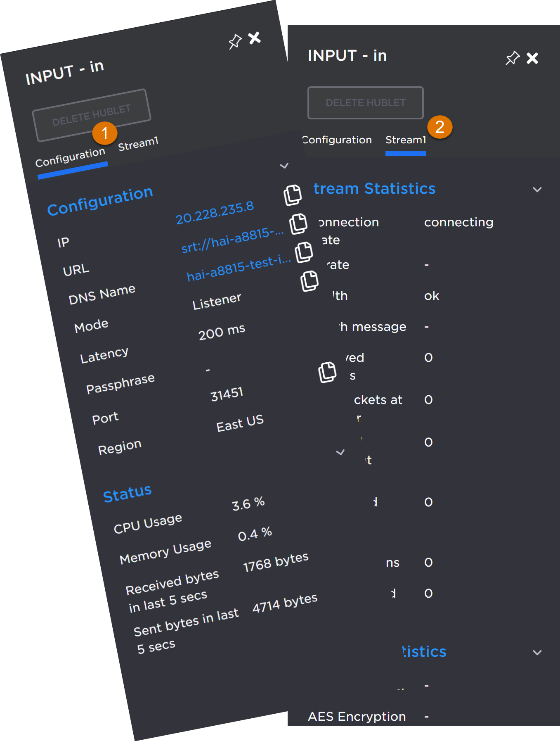The width and height of the screenshot is (560, 741).
Task: Pin the right INPUT panel
Action: coord(512,58)
